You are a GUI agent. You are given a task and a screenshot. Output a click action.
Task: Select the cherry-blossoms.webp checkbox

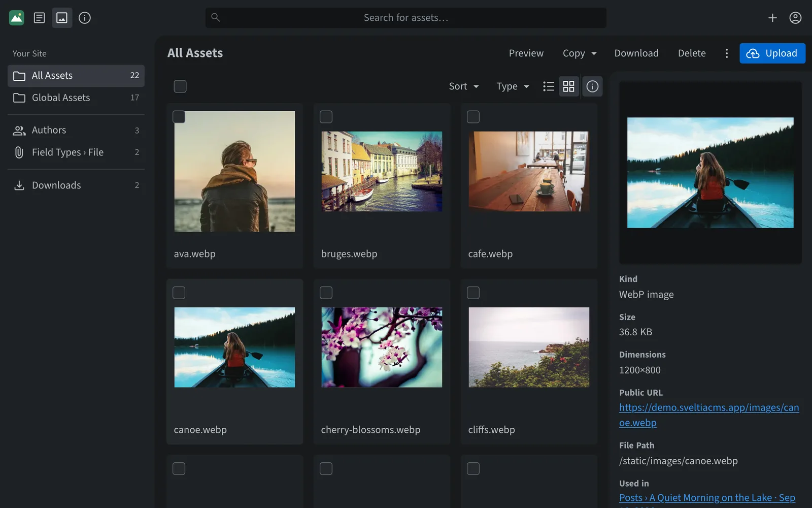[326, 293]
